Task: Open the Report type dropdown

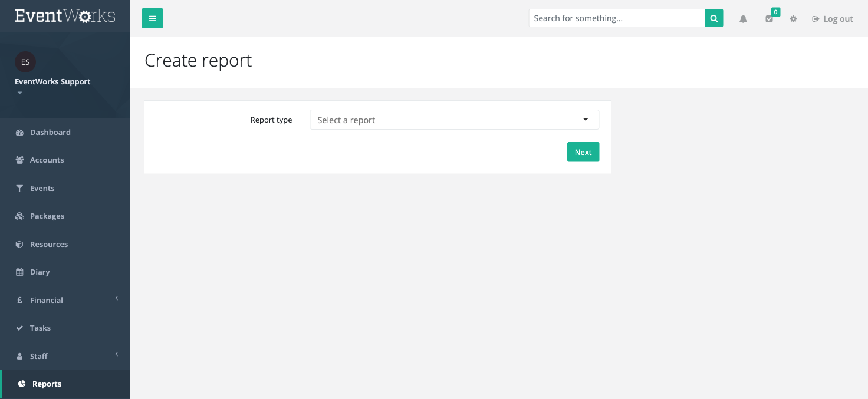Action: (454, 120)
